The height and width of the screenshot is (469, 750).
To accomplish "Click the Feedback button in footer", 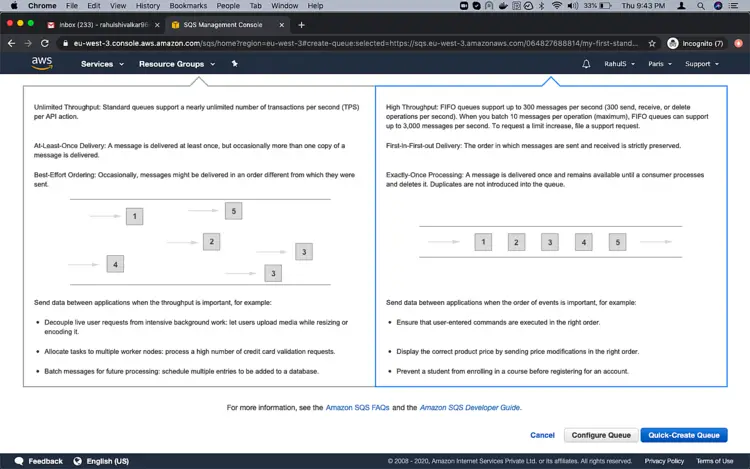I will point(39,461).
